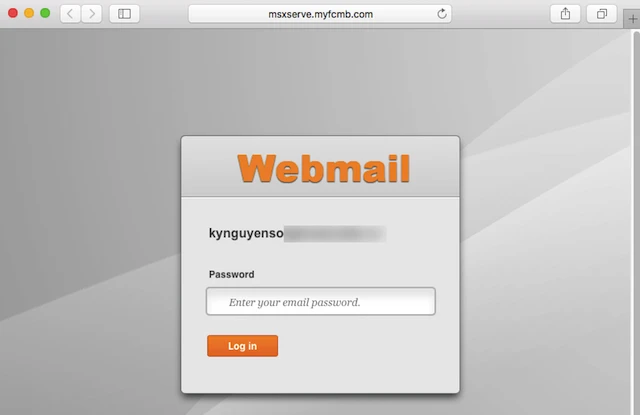Go back using the Safari back arrow
The height and width of the screenshot is (415, 640).
(x=70, y=14)
